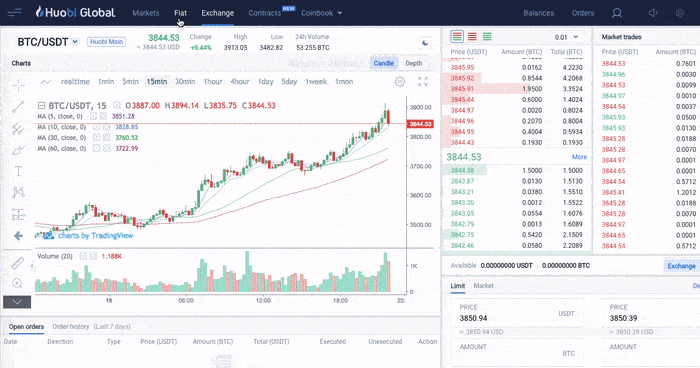Open settings for MA (5, close, 0)
This screenshot has height=368, width=700.
pyautogui.click(x=94, y=116)
